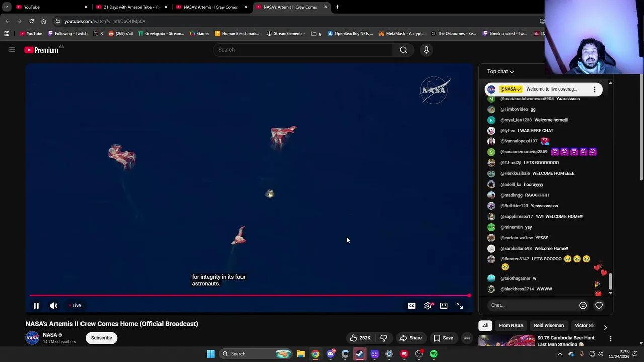
Task: Open more actions three-dot menu below video
Action: (467, 338)
